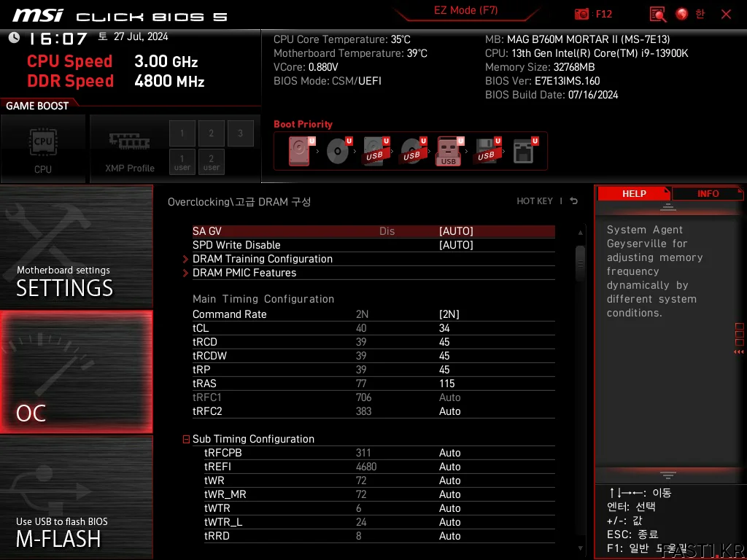The width and height of the screenshot is (747, 560).
Task: Edit the tWR Auto value
Action: point(449,481)
